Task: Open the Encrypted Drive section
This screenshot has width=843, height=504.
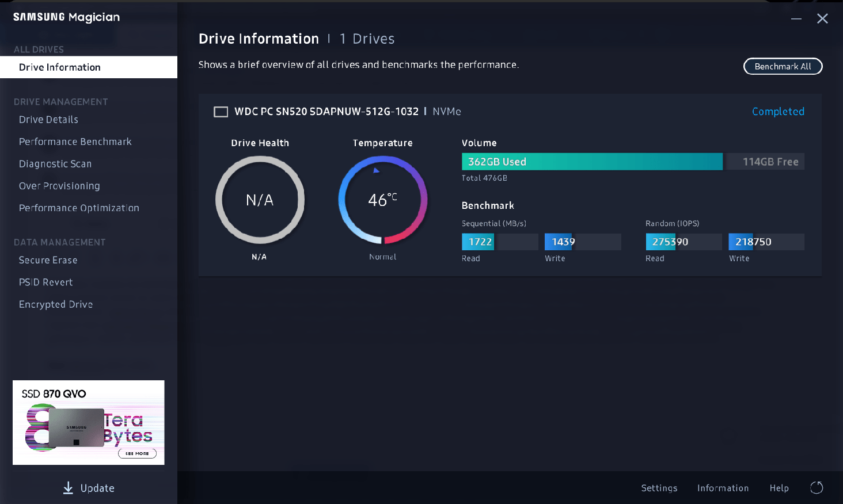Action: 56,304
